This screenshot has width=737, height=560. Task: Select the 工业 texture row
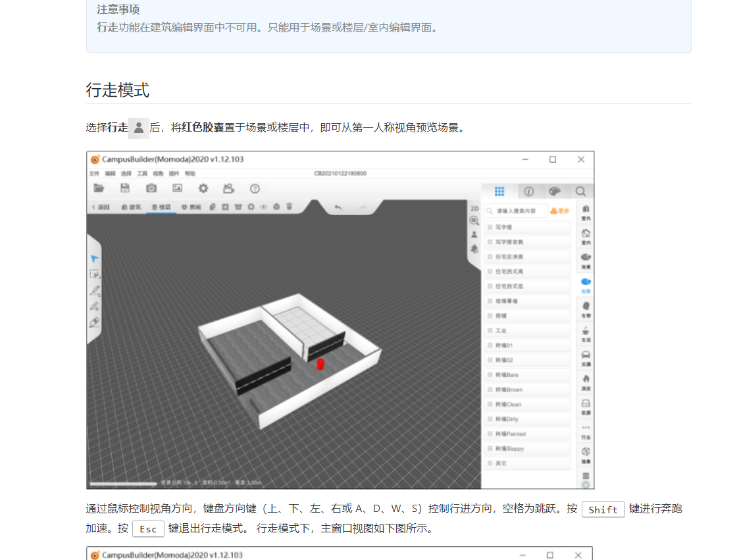click(x=528, y=330)
